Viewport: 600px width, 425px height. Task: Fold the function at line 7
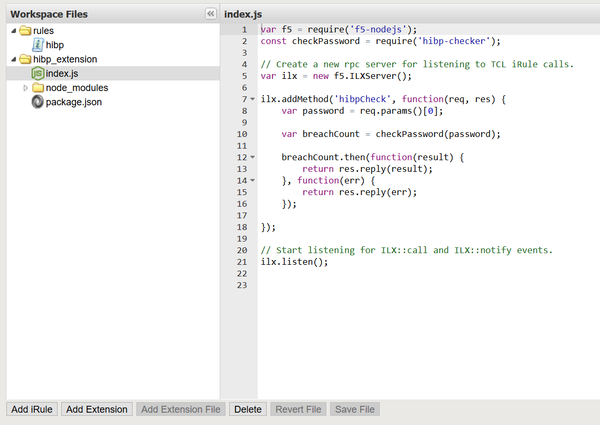253,99
